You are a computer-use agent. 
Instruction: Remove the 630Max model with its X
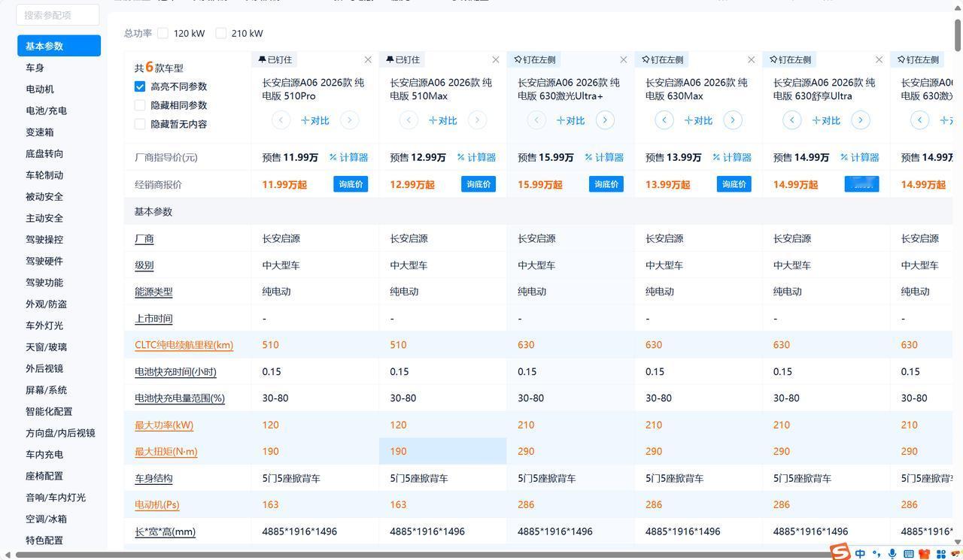coord(752,59)
